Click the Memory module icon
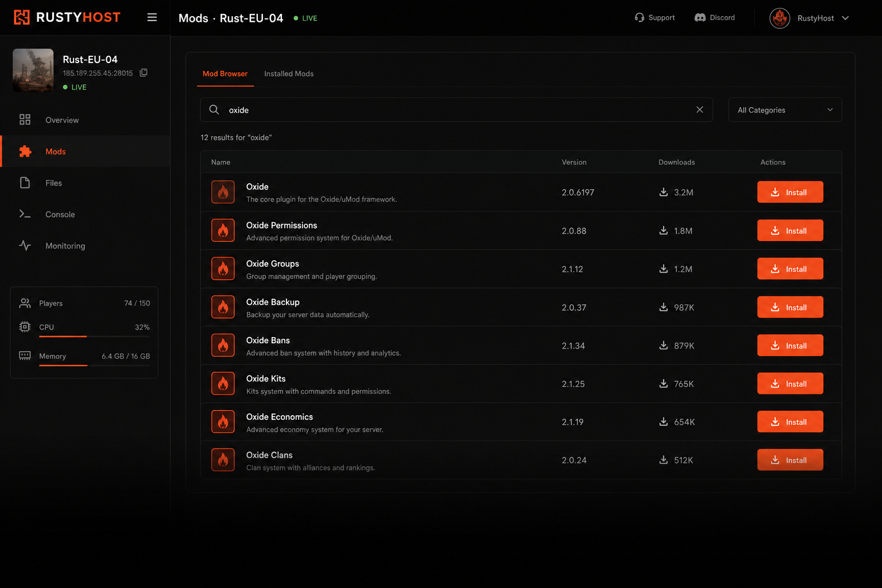882x588 pixels. click(x=25, y=356)
